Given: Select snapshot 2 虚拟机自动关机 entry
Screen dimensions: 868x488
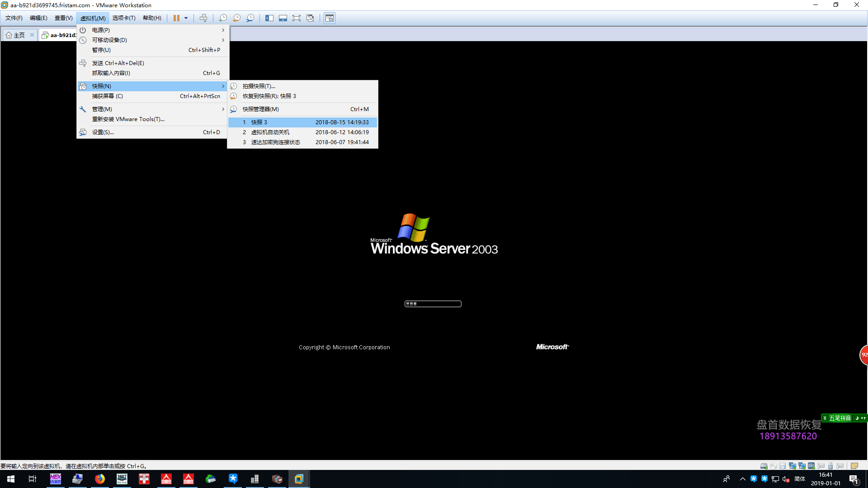Looking at the screenshot, I should click(302, 132).
